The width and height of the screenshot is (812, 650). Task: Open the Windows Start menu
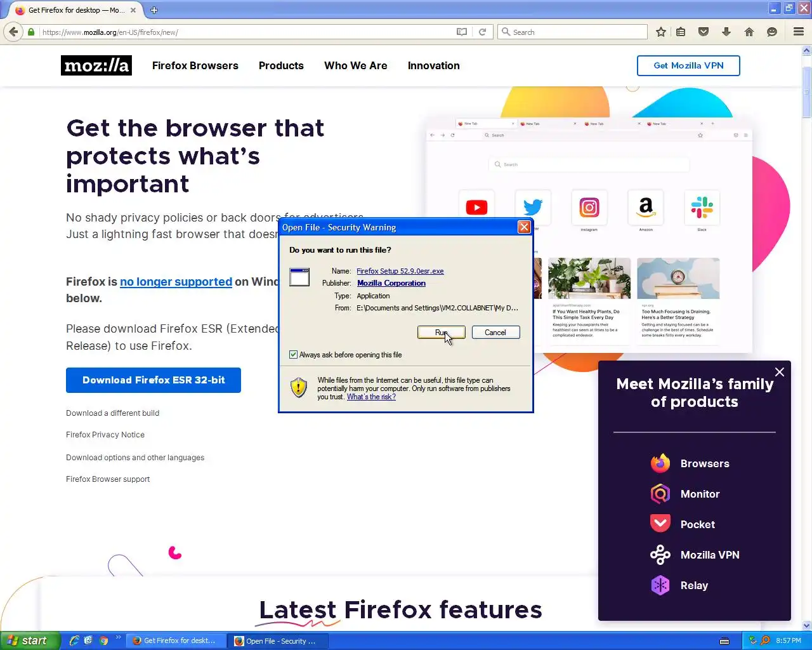pos(30,640)
